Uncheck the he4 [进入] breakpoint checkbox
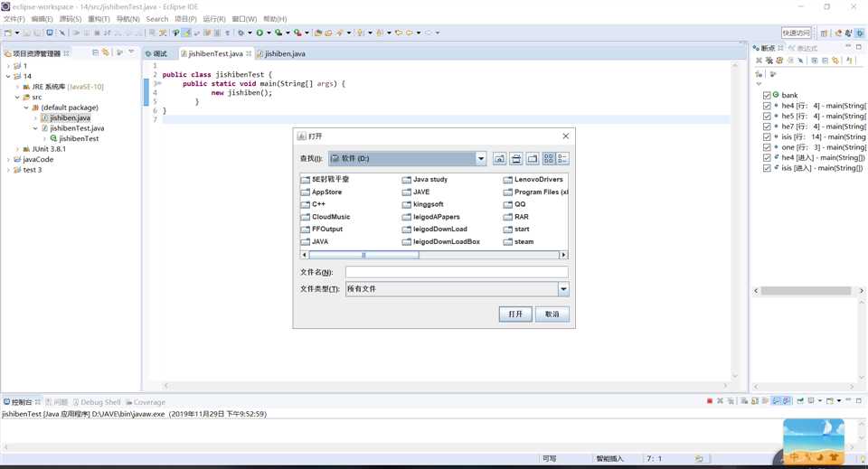 coord(767,157)
